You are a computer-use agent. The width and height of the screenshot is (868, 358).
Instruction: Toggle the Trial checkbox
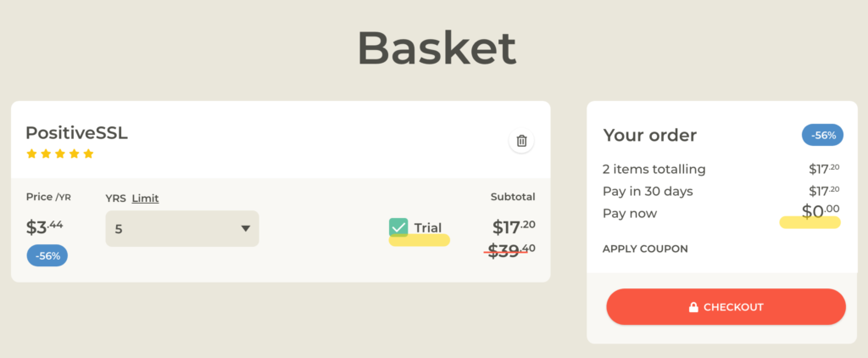point(398,227)
